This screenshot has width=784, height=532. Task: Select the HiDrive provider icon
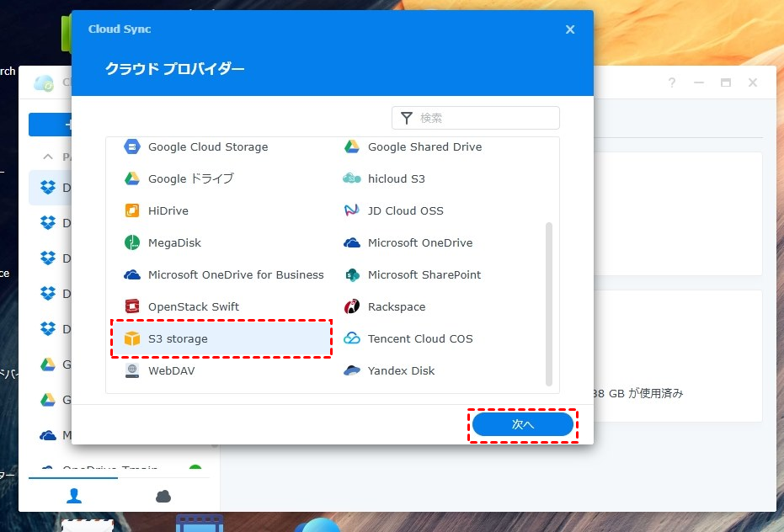[132, 210]
